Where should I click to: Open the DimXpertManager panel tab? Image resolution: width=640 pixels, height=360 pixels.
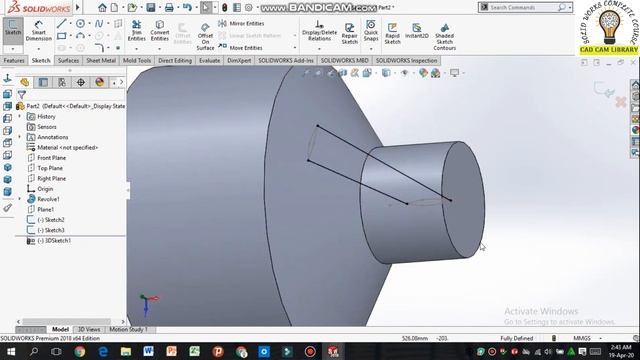click(81, 82)
